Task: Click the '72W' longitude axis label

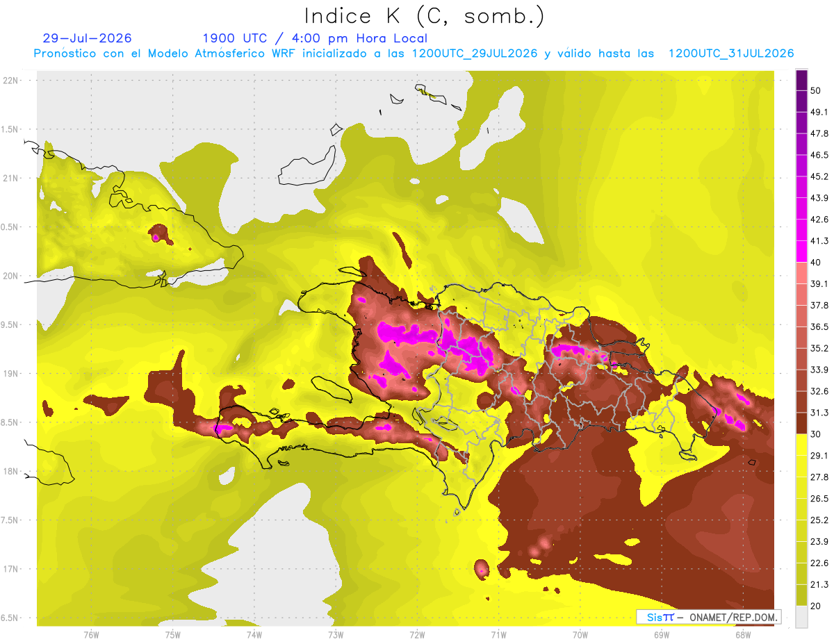Action: [417, 634]
